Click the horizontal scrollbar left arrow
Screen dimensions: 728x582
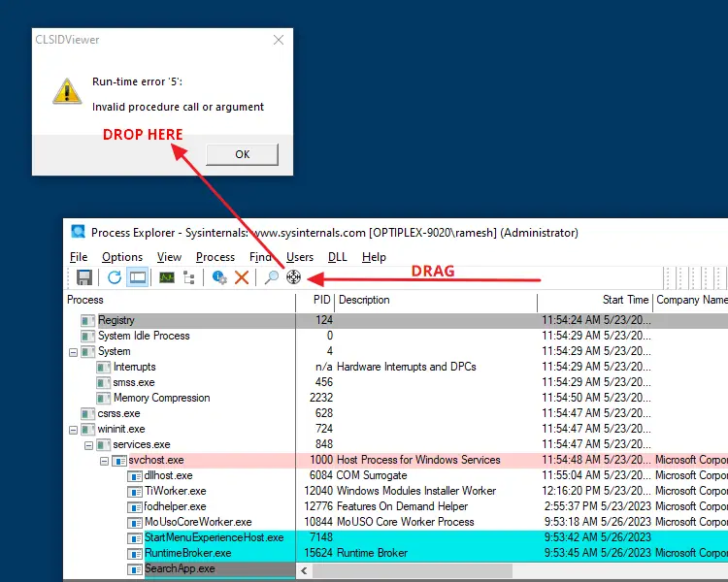(x=304, y=571)
